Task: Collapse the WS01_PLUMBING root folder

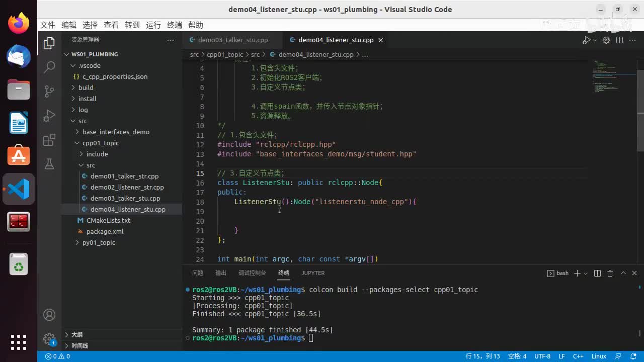Action: 122,54
